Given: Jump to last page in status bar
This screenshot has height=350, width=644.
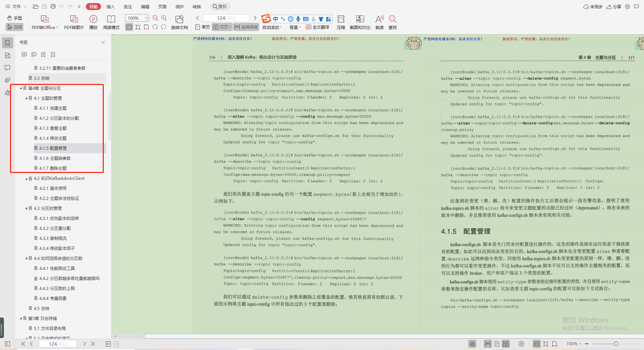Looking at the screenshot, I should click(92, 344).
